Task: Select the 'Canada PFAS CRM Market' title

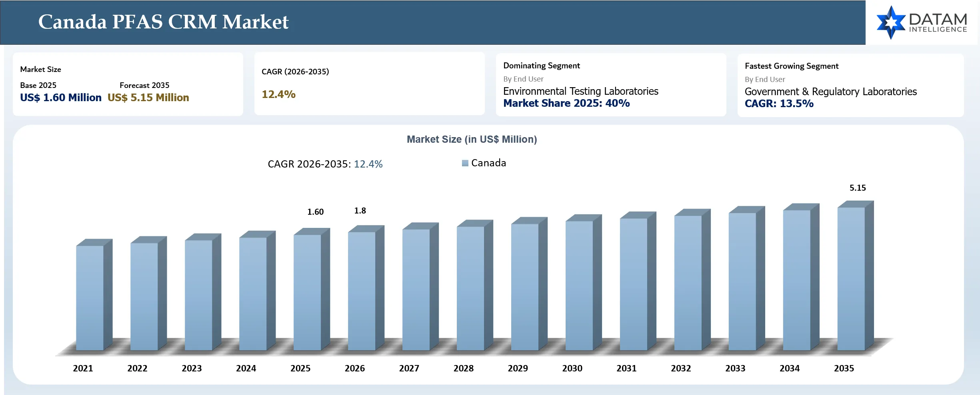Action: 163,22
